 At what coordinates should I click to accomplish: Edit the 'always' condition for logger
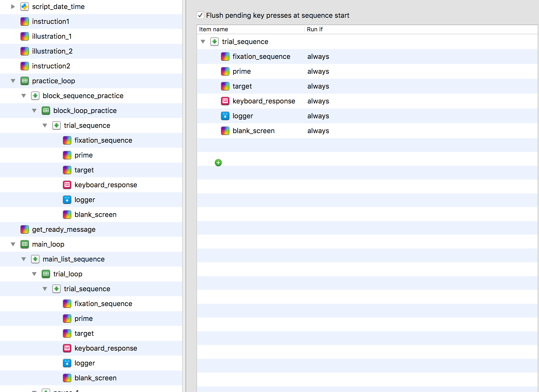[318, 116]
